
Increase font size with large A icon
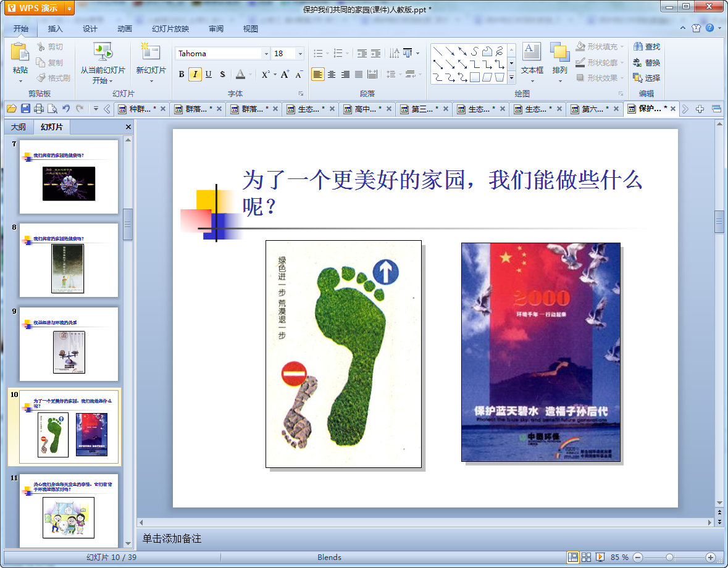(285, 74)
